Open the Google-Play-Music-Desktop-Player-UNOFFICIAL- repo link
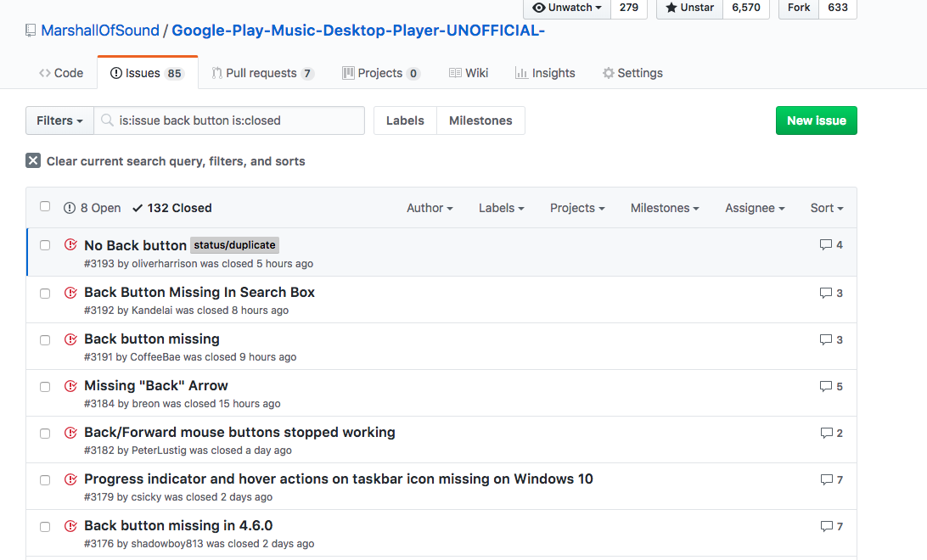Viewport: 927px width, 560px height. 358,31
